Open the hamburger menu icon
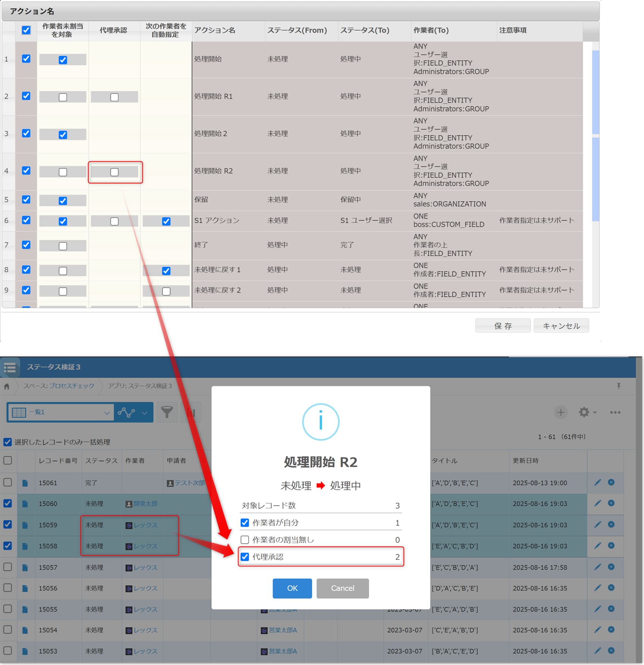The width and height of the screenshot is (644, 665). pos(10,367)
